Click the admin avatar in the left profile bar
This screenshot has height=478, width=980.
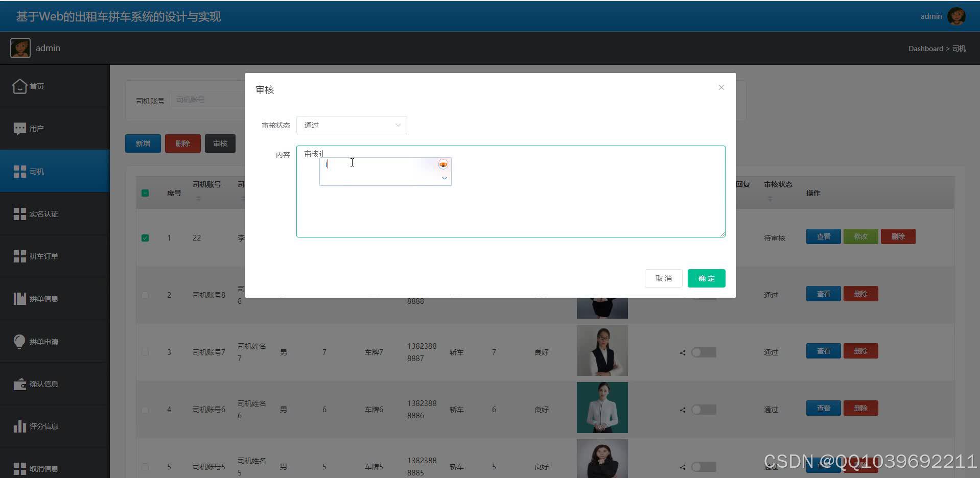pos(20,48)
